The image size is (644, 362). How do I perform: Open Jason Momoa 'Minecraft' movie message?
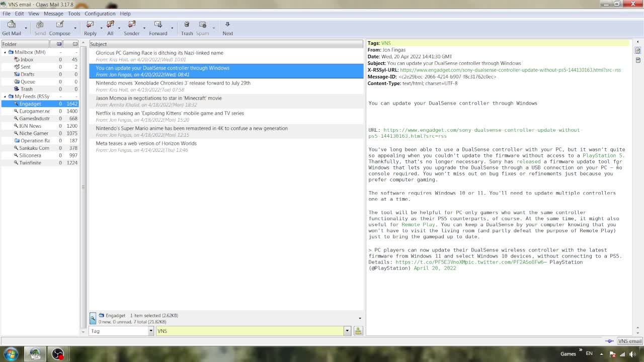226,101
